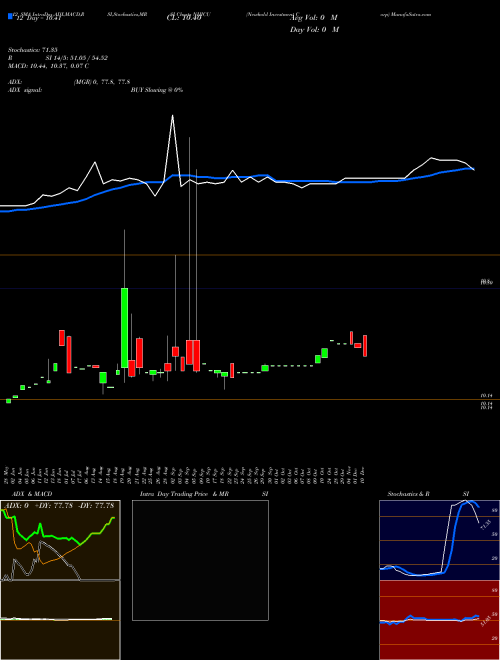Click the 'Day Vol: 0 M' value

point(314,30)
